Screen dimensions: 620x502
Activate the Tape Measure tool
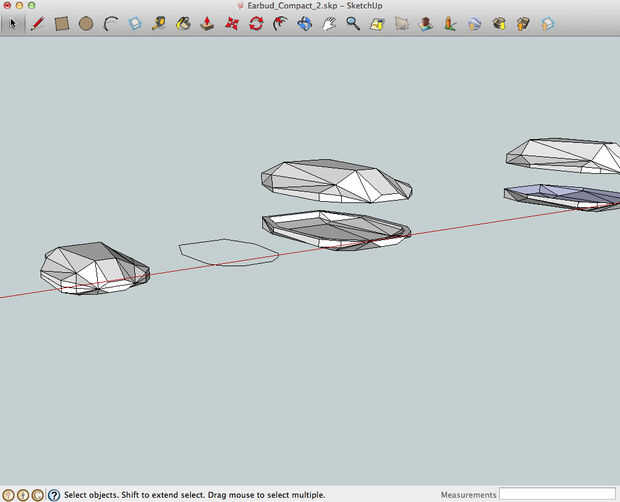point(159,23)
